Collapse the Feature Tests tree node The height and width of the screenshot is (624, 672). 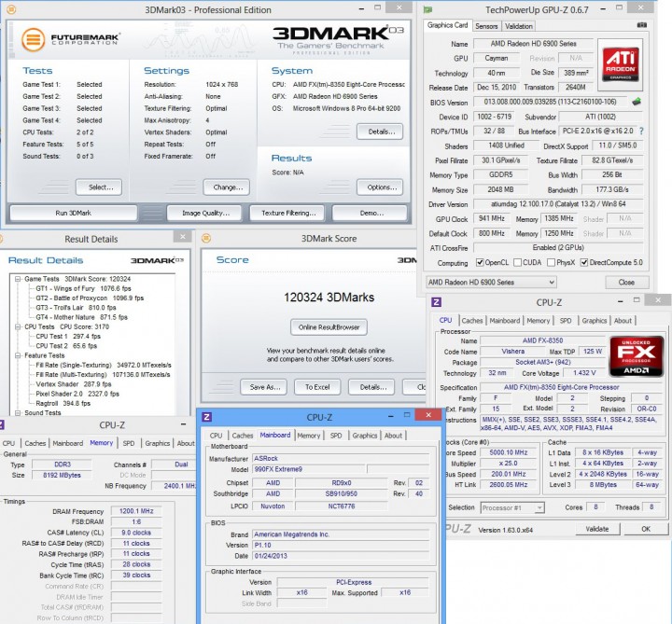click(x=18, y=355)
